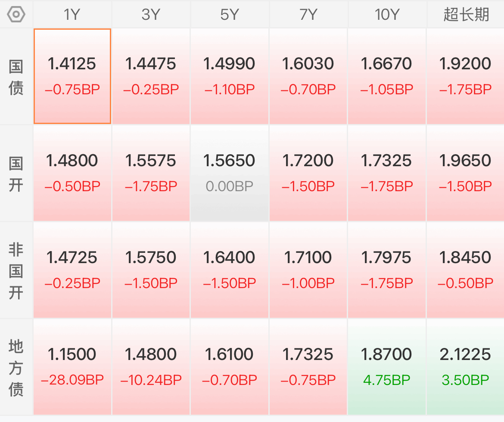
Task: Open the hexagon settings icon
Action: click(x=16, y=15)
